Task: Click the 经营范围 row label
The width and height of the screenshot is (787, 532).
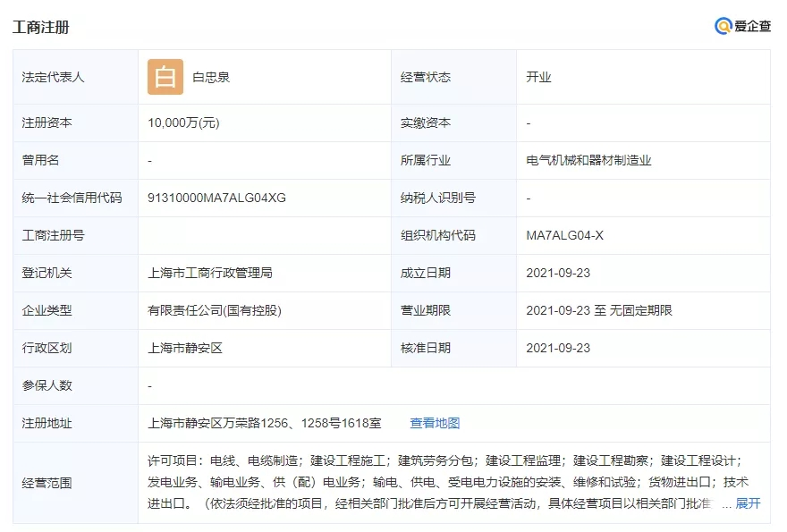Action: coord(47,483)
